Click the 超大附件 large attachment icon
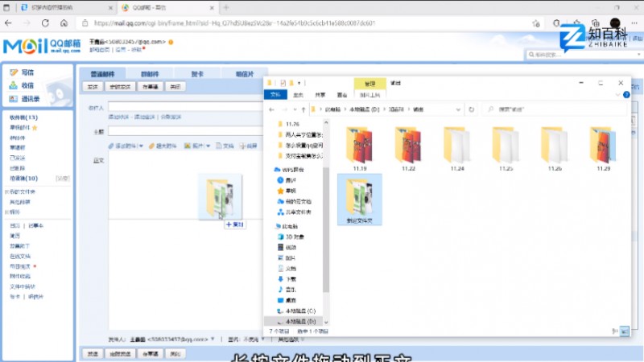This screenshot has height=362, width=644. point(151,146)
